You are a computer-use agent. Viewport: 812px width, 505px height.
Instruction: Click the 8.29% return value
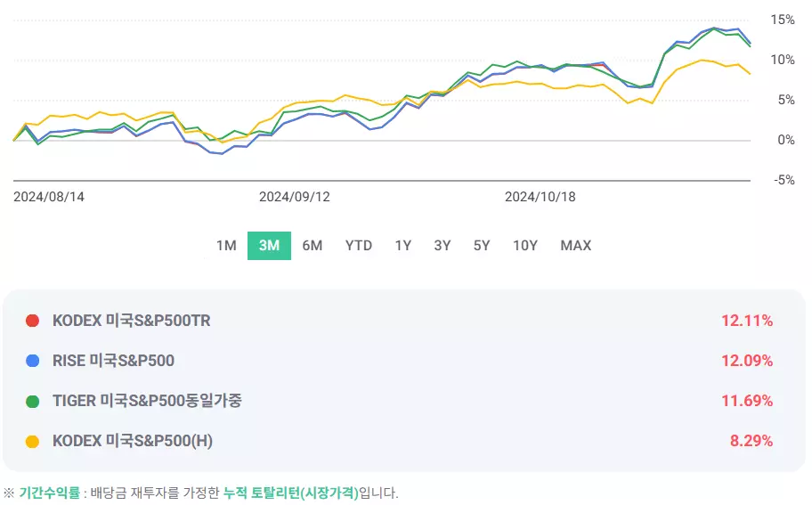point(751,441)
